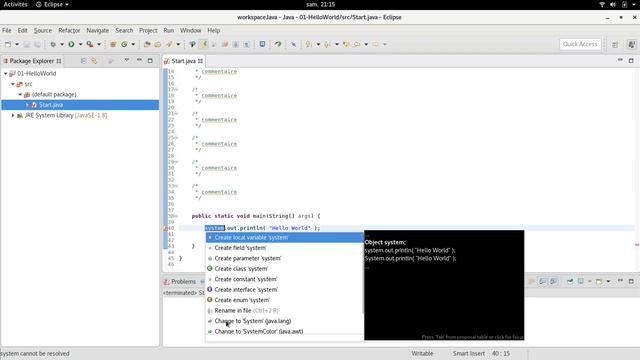Choose Create local variable 'system' proposal
This screenshot has width=640, height=360.
coord(284,238)
